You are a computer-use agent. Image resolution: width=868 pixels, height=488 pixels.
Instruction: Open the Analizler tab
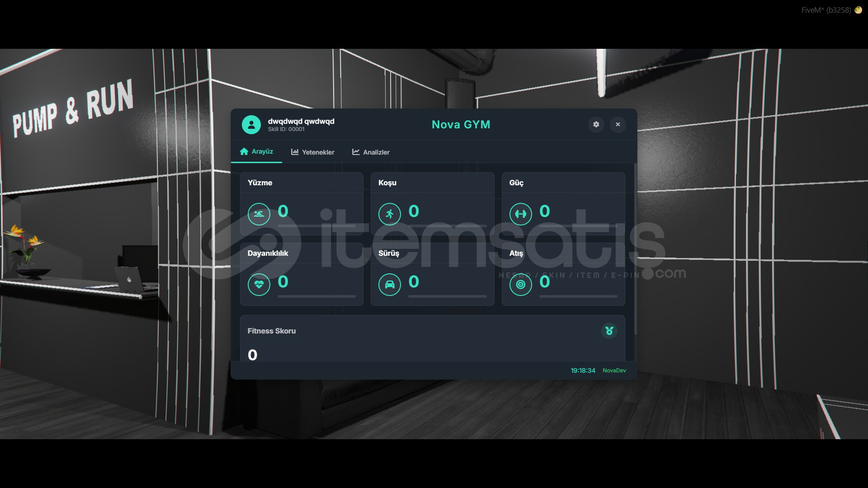click(371, 152)
